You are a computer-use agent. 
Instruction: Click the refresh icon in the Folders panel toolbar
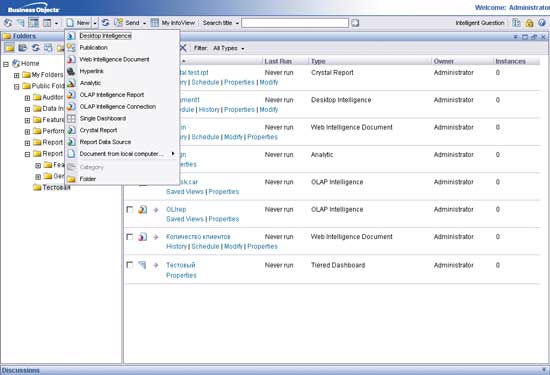pyautogui.click(x=35, y=48)
